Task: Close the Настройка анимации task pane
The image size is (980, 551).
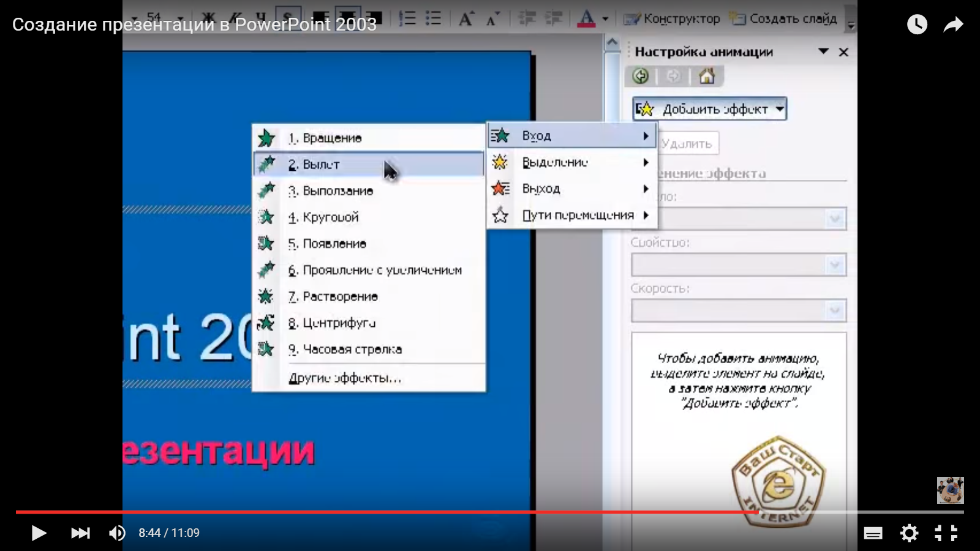Action: coord(843,52)
